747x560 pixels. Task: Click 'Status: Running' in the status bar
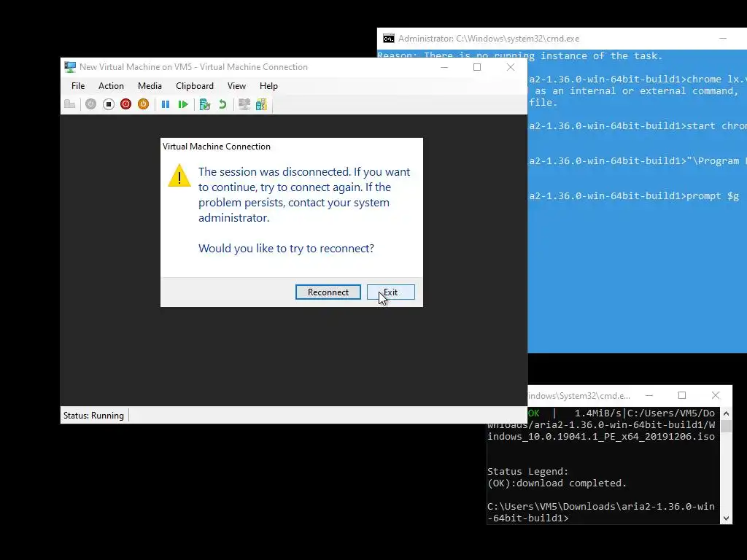point(93,415)
